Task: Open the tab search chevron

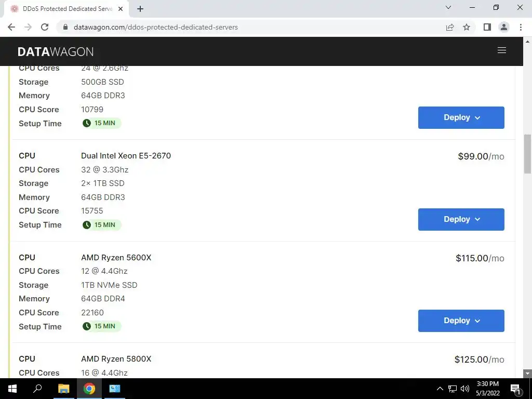Action: point(448,7)
